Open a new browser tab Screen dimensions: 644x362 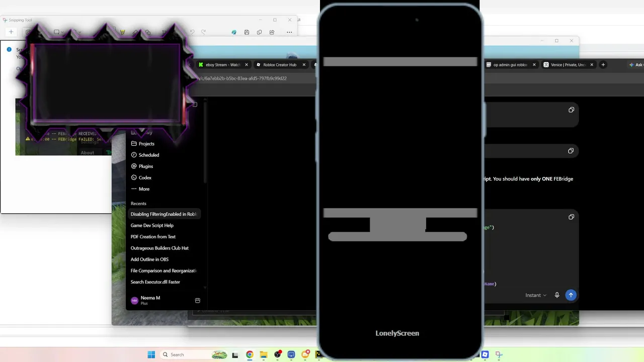pyautogui.click(x=603, y=65)
